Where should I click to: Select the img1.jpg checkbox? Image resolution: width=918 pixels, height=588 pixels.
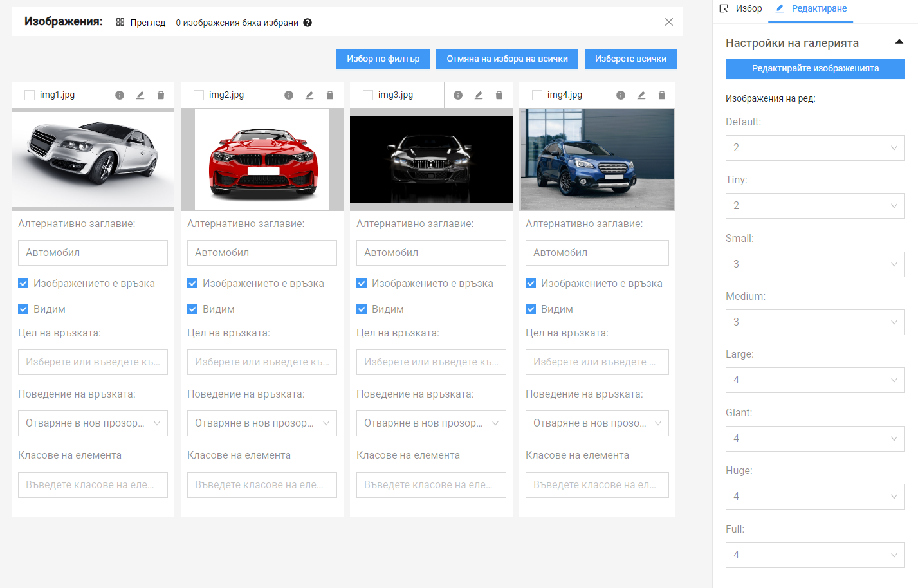tap(30, 95)
